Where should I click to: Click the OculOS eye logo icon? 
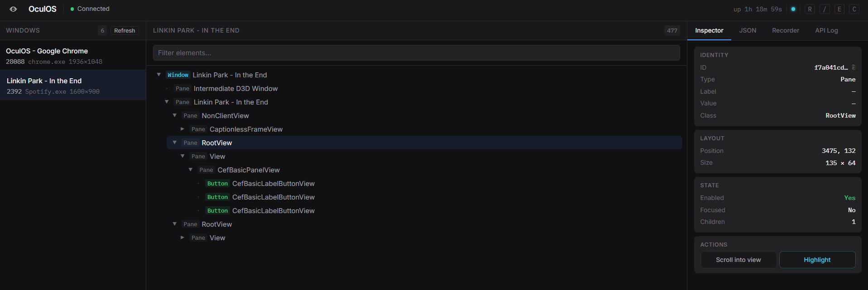(x=13, y=9)
